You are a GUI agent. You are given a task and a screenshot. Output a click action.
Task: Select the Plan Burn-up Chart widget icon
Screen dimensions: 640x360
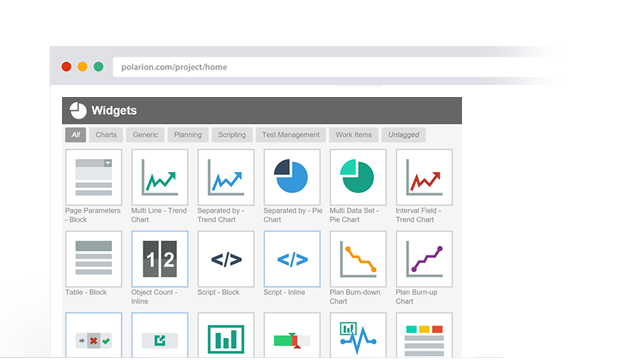coord(424,259)
